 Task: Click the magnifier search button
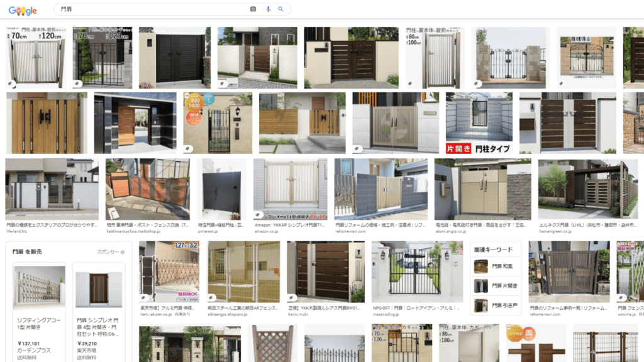(280, 9)
